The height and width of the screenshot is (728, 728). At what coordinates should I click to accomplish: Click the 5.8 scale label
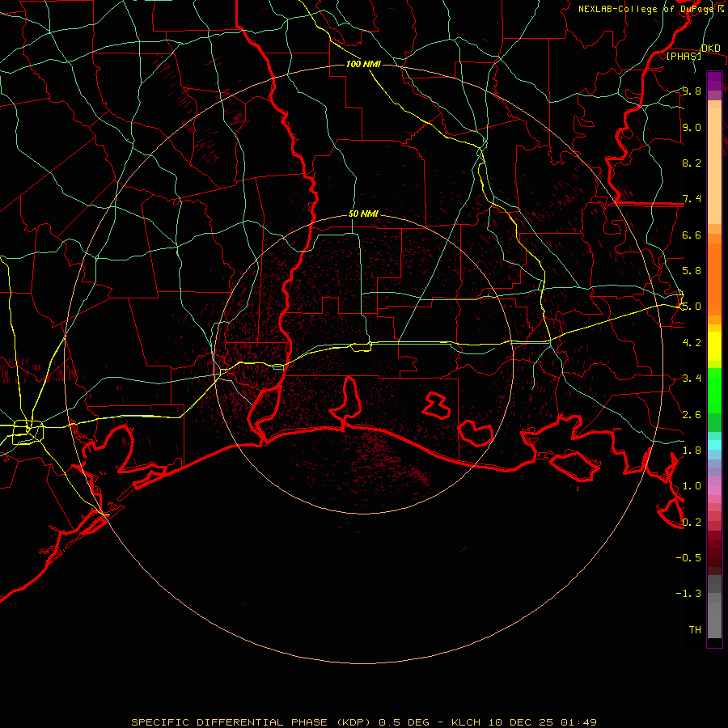(x=692, y=270)
